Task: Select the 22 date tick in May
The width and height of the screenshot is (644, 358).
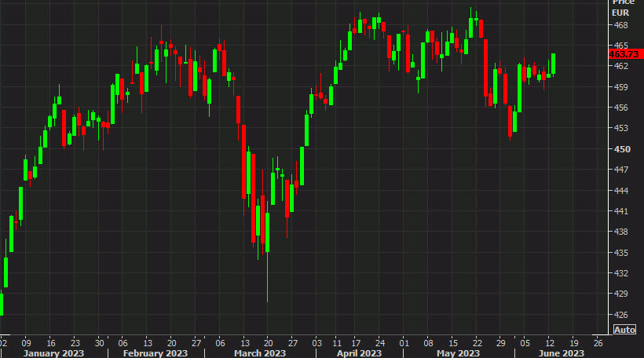Action: [477, 343]
